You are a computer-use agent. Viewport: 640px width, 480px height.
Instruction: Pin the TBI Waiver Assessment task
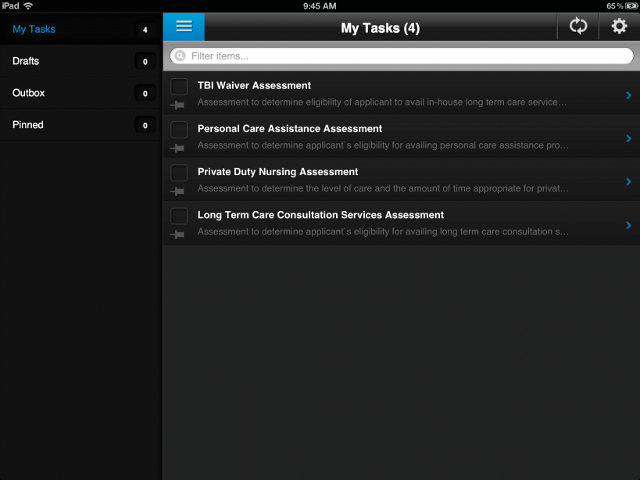178,104
